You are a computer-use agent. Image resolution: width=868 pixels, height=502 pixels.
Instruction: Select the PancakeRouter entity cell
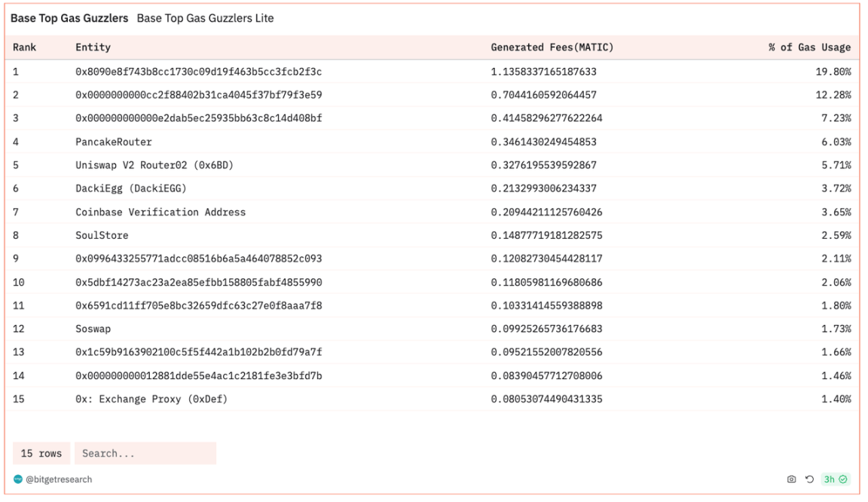[114, 142]
